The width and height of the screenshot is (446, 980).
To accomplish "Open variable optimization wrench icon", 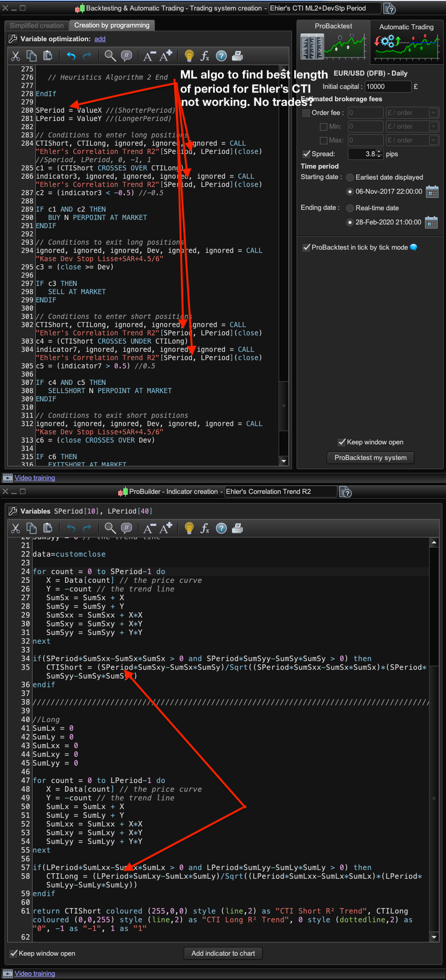I will coord(13,39).
